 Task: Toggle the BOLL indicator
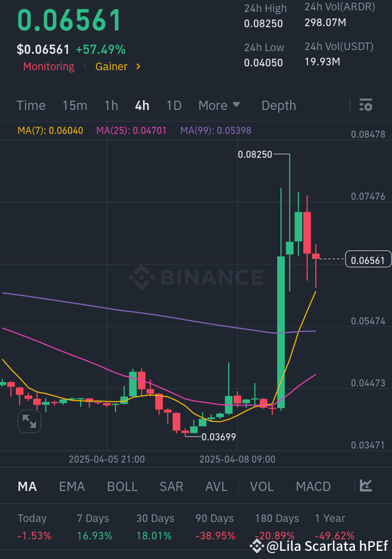[122, 486]
